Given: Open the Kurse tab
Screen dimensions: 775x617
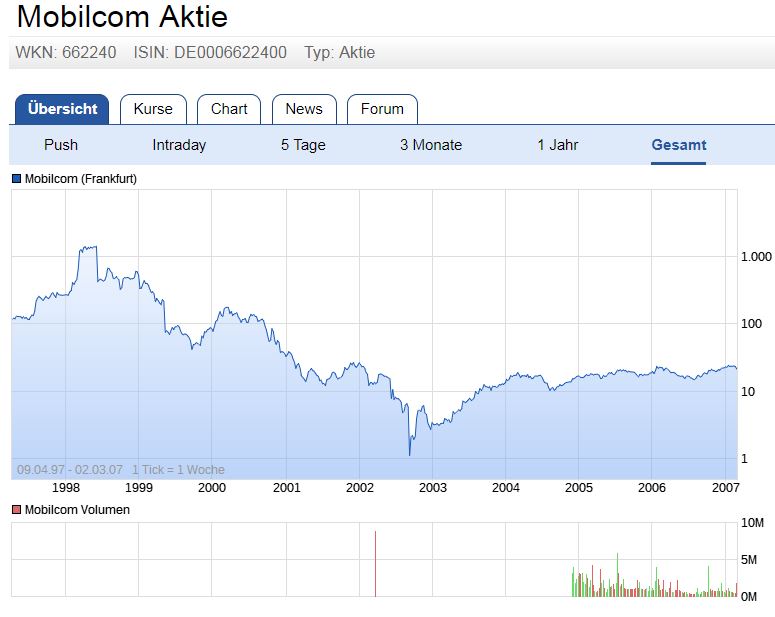Looking at the screenshot, I should (x=153, y=109).
